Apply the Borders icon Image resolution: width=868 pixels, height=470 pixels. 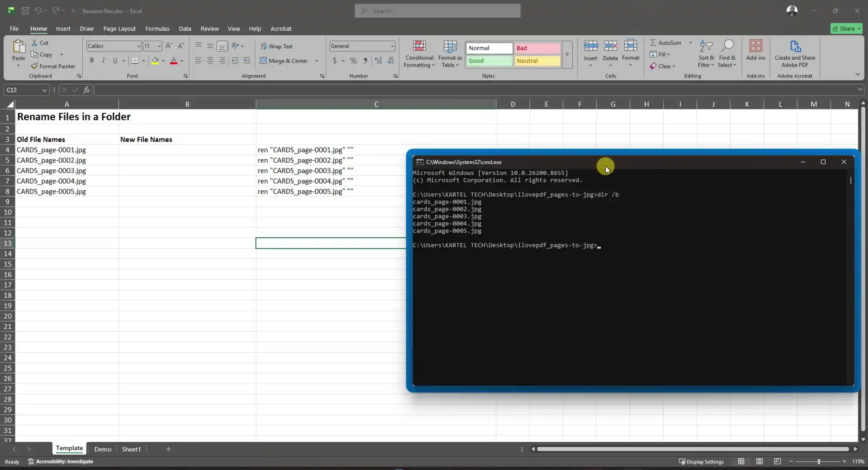pos(135,60)
